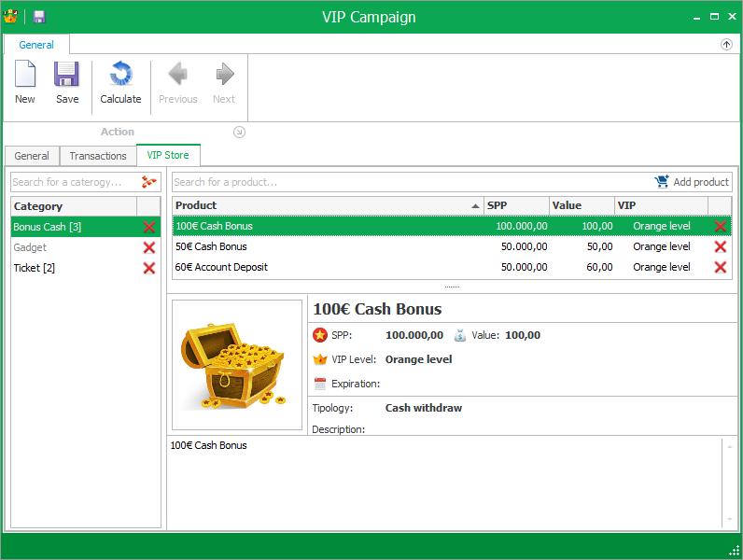Click the splitter grip below product grid
This screenshot has height=560, width=743.
[x=452, y=287]
